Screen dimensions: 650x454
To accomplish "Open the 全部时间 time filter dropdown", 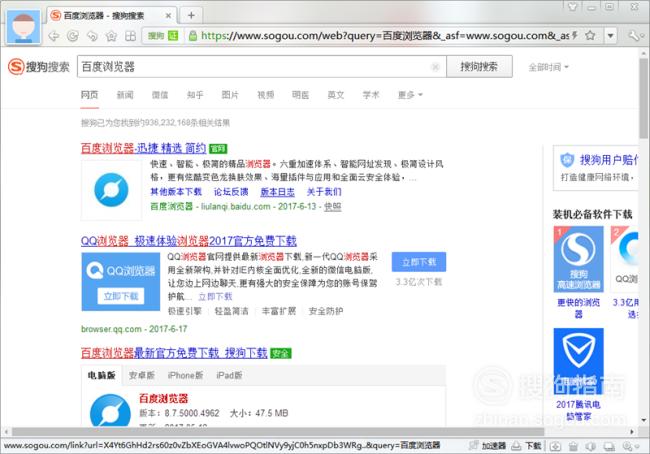I will point(548,67).
